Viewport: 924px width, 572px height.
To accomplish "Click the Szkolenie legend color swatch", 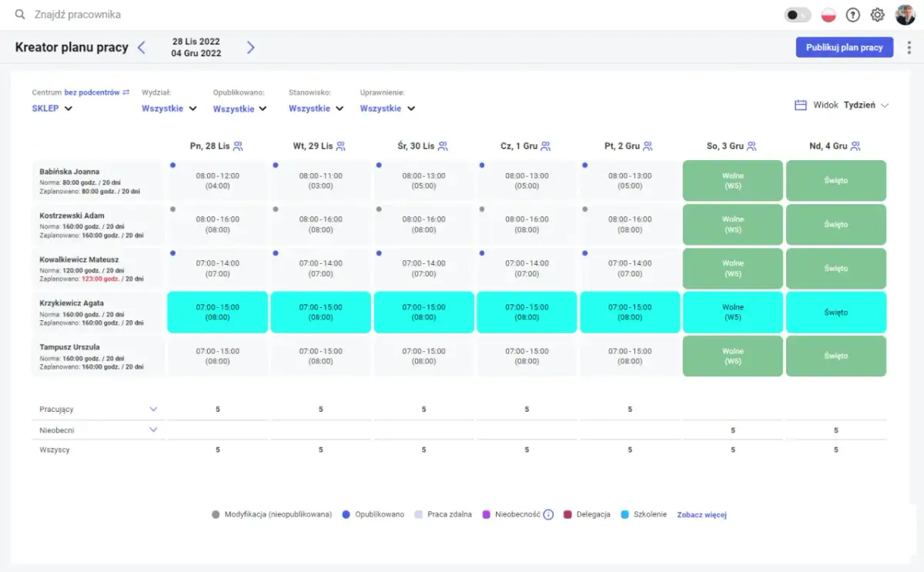I will pos(625,515).
